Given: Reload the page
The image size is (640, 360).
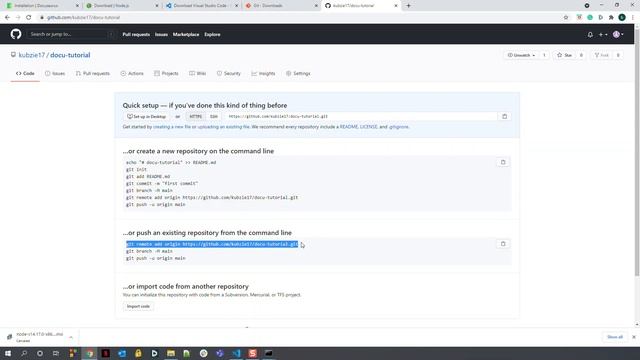Looking at the screenshot, I should pos(29,18).
